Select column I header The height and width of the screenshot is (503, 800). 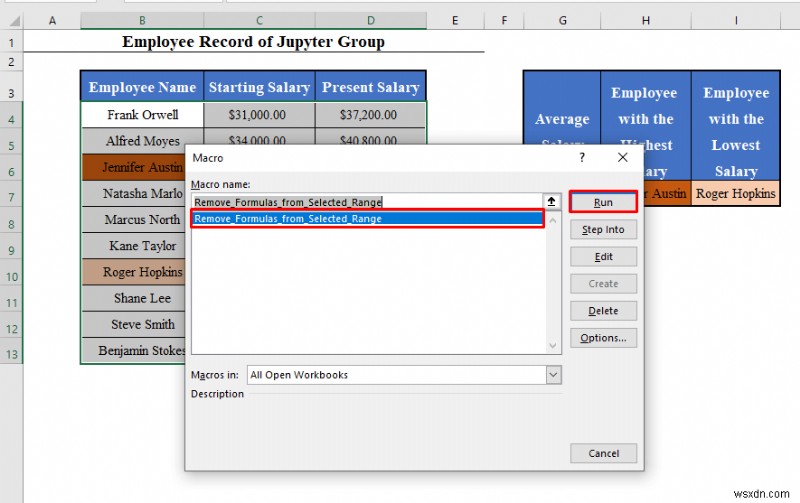click(x=736, y=20)
